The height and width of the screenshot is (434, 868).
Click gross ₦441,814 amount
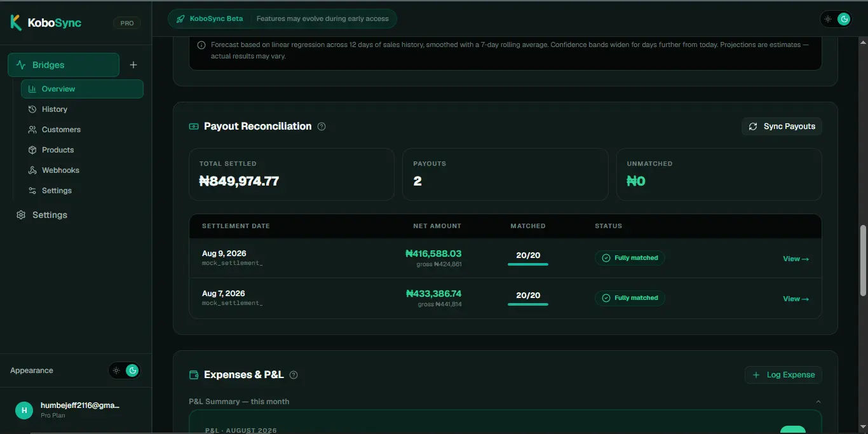pos(440,304)
